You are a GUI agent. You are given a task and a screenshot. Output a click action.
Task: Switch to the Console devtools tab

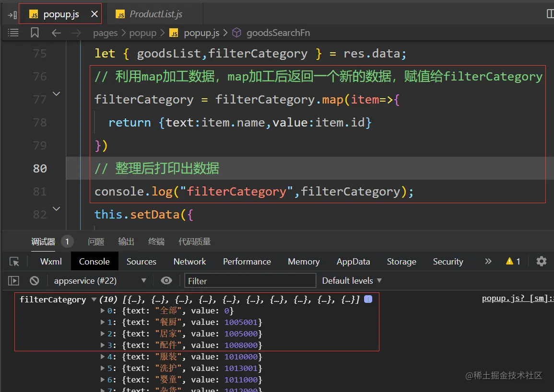[94, 262]
